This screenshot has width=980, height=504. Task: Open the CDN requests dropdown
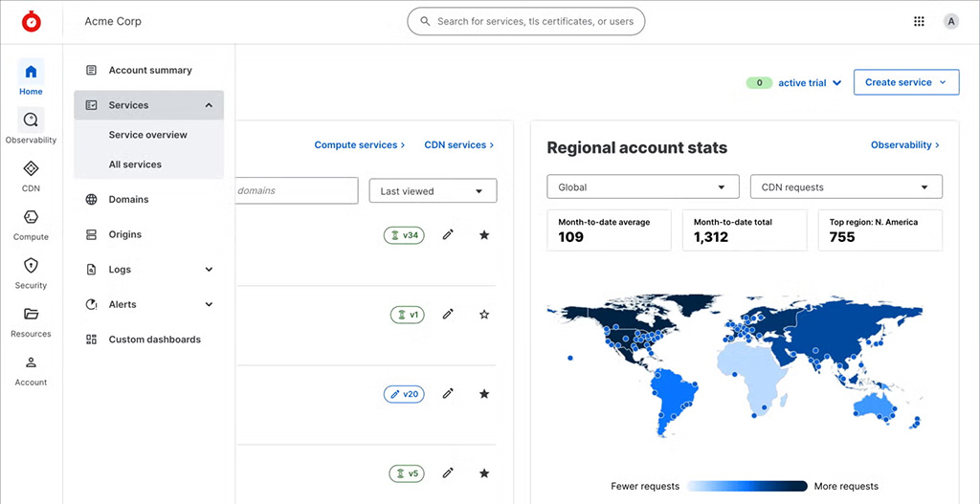pyautogui.click(x=846, y=186)
